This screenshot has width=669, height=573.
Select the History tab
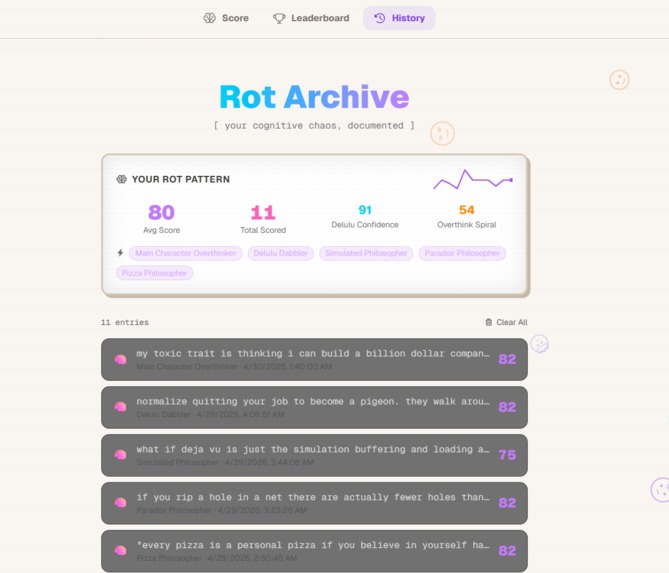(399, 18)
